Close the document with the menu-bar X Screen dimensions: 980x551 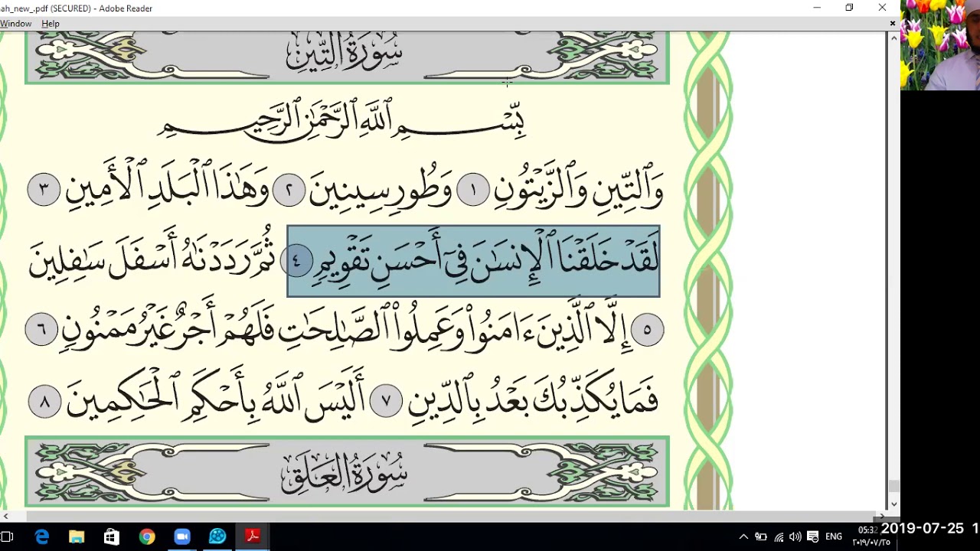[x=892, y=24]
